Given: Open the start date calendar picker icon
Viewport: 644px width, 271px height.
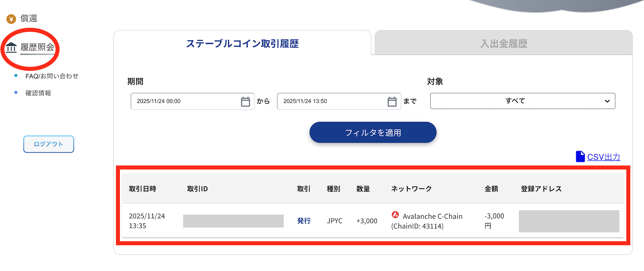Looking at the screenshot, I should 246,101.
